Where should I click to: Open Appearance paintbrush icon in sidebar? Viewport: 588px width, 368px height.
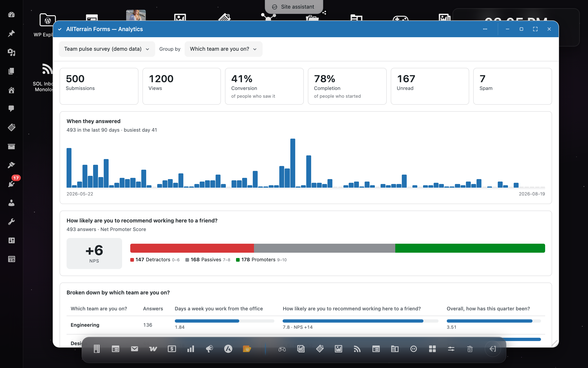(11, 165)
